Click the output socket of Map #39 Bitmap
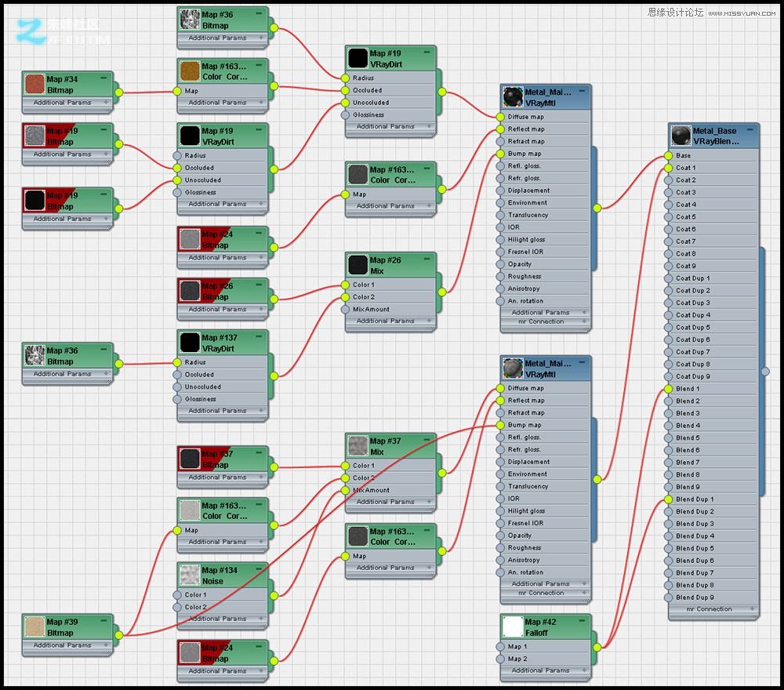This screenshot has height=690, width=784. click(119, 635)
